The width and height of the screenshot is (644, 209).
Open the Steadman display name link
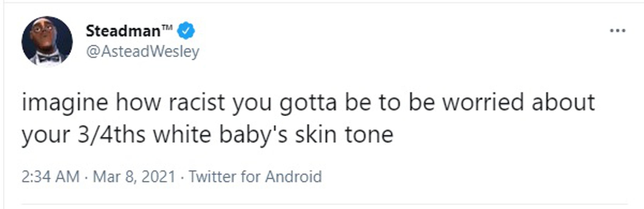pos(123,31)
